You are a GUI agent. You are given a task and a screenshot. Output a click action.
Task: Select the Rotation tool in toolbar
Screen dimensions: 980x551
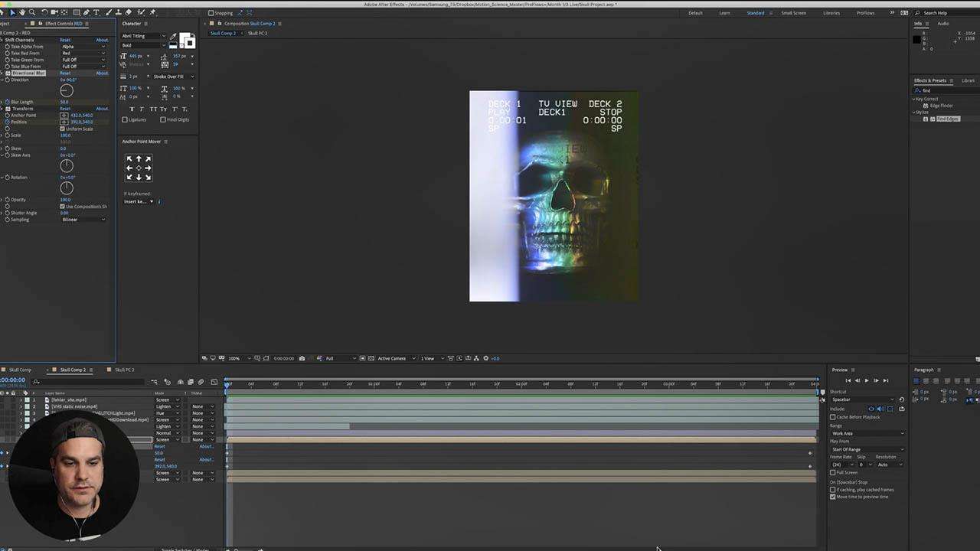tap(44, 12)
